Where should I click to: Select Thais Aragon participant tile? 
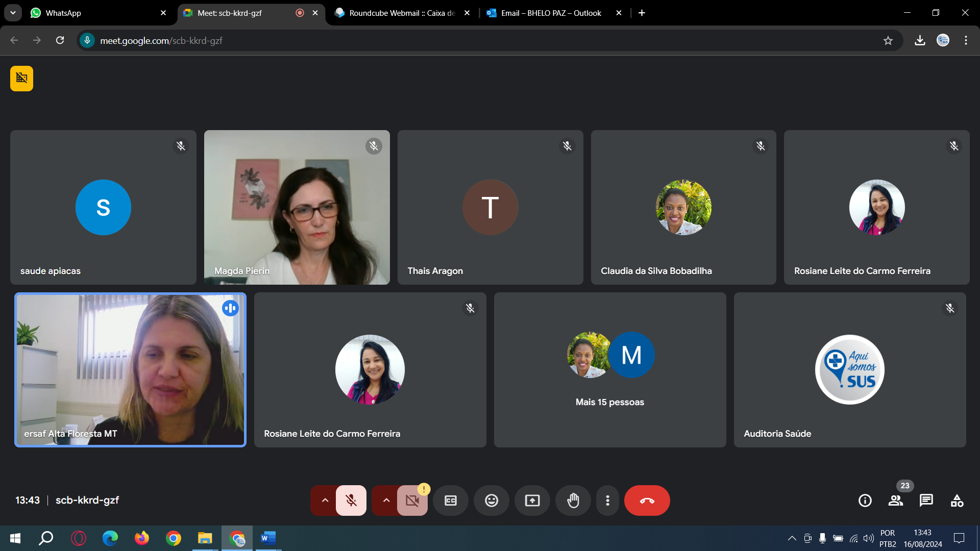point(490,207)
